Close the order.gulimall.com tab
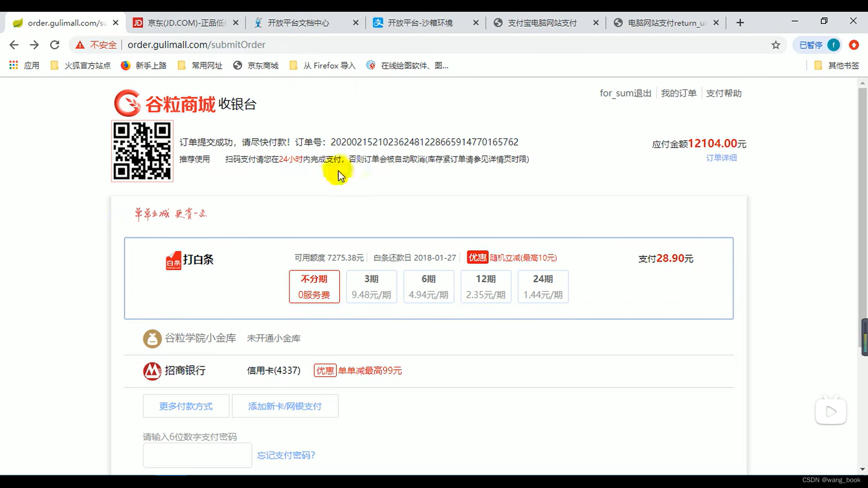This screenshot has height=488, width=868. point(116,23)
